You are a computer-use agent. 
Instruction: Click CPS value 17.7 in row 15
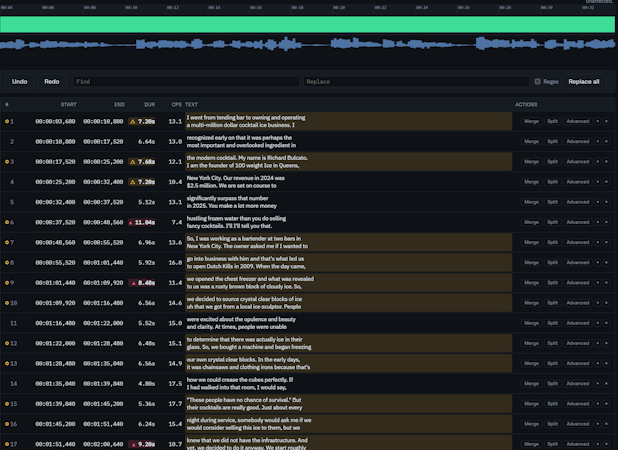175,404
